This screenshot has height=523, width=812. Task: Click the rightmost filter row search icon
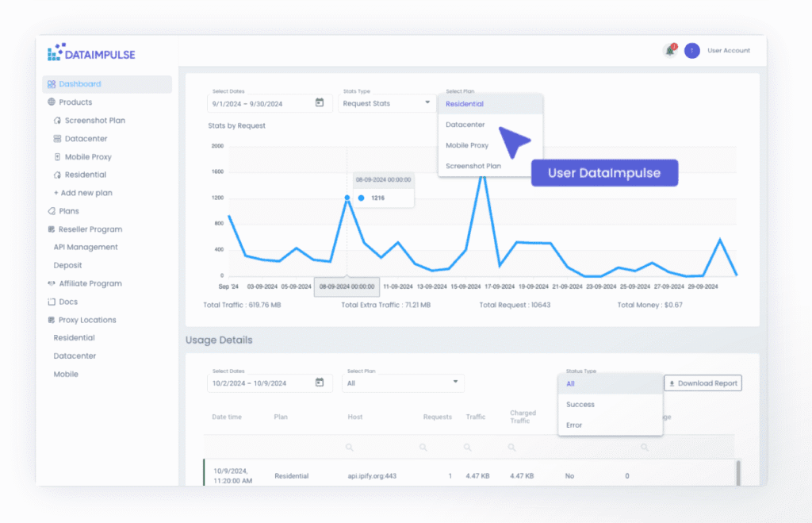point(644,448)
